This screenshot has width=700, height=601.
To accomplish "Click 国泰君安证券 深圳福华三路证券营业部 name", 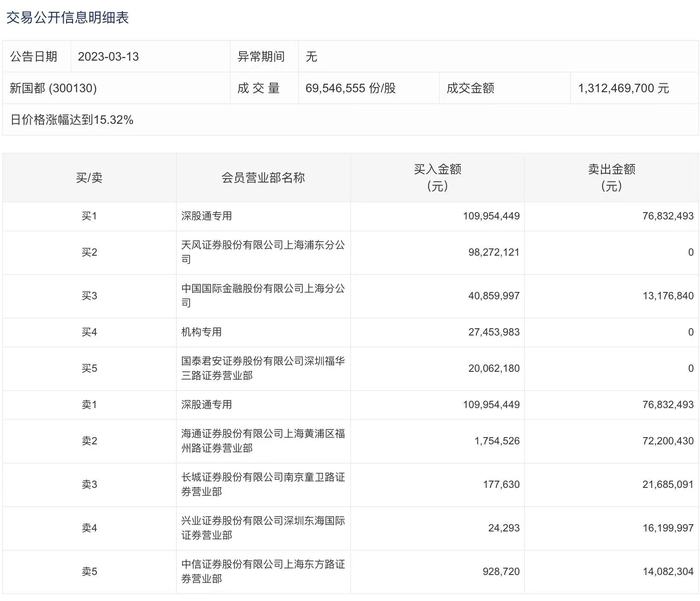I will [263, 368].
